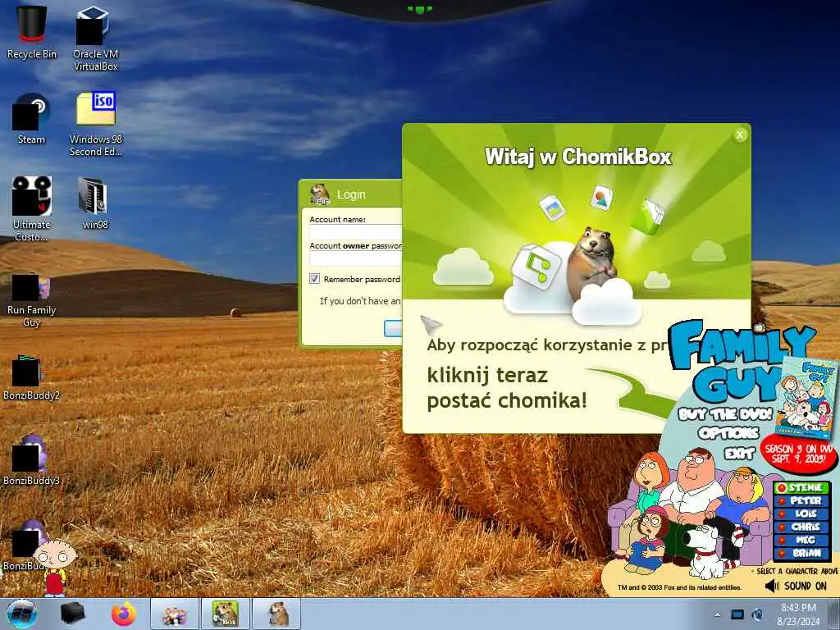Click the paper plane icon in ChomikBox
This screenshot has width=840, height=630.
431,324
